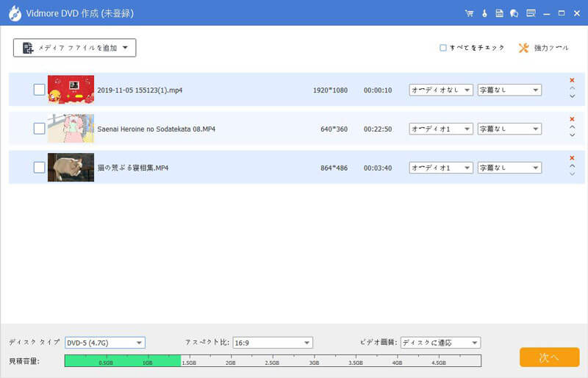The image size is (588, 378).
Task: Click the 00:03:40 duration value
Action: (378, 168)
